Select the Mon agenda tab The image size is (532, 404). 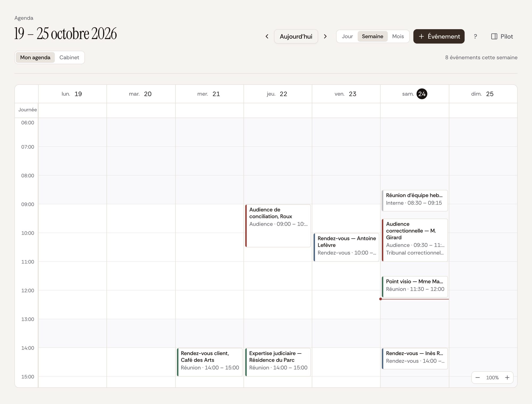[x=35, y=57]
